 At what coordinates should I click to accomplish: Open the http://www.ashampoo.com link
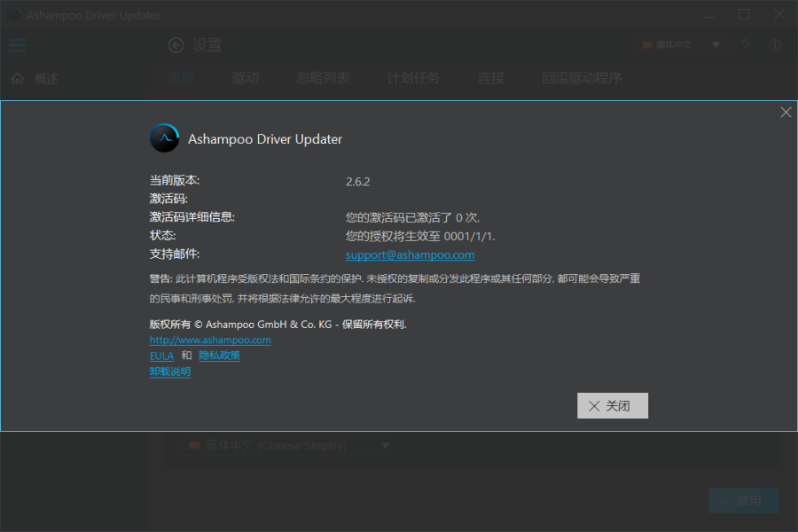tap(210, 340)
